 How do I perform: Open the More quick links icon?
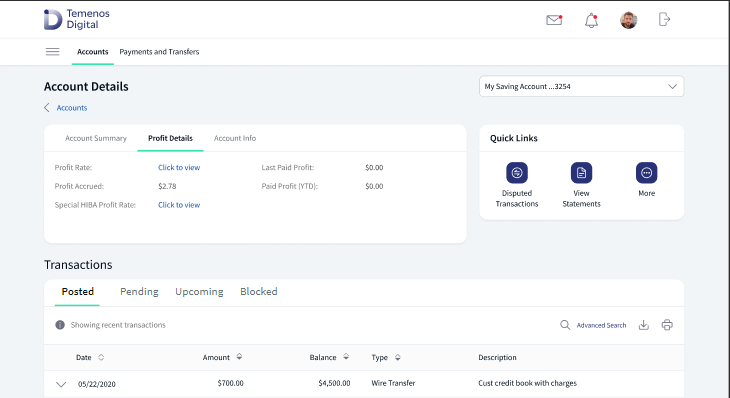(647, 173)
